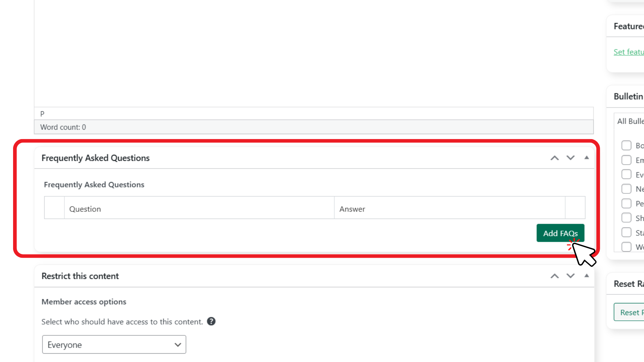Toggle the third bulletin category checkbox

626,175
